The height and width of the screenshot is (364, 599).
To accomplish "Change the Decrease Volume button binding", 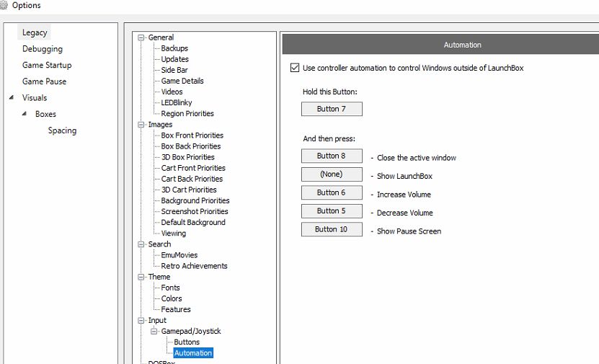I will click(x=332, y=211).
